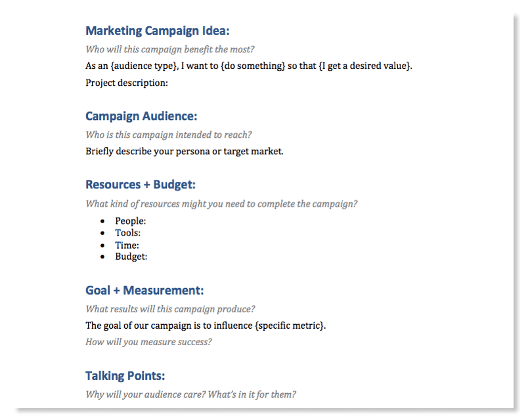This screenshot has width=528, height=420.
Task: Click 'How will you measure success?' prompt
Action: [148, 343]
